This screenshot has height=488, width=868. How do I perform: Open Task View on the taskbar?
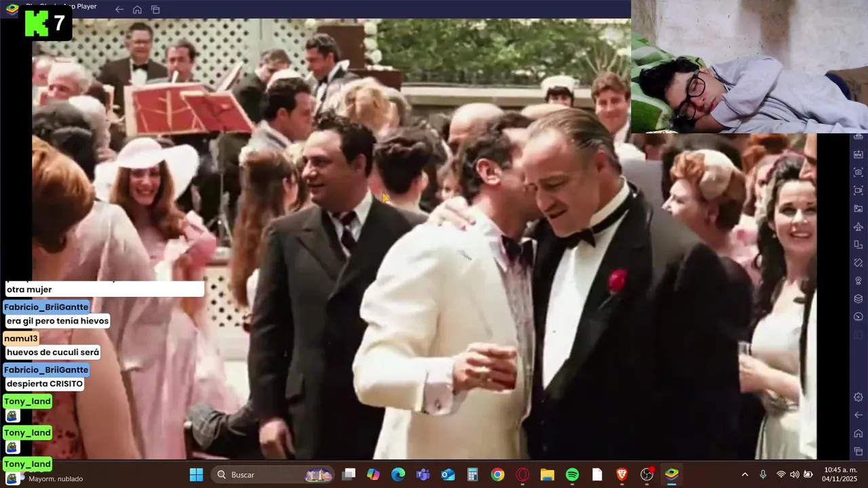pyautogui.click(x=349, y=474)
